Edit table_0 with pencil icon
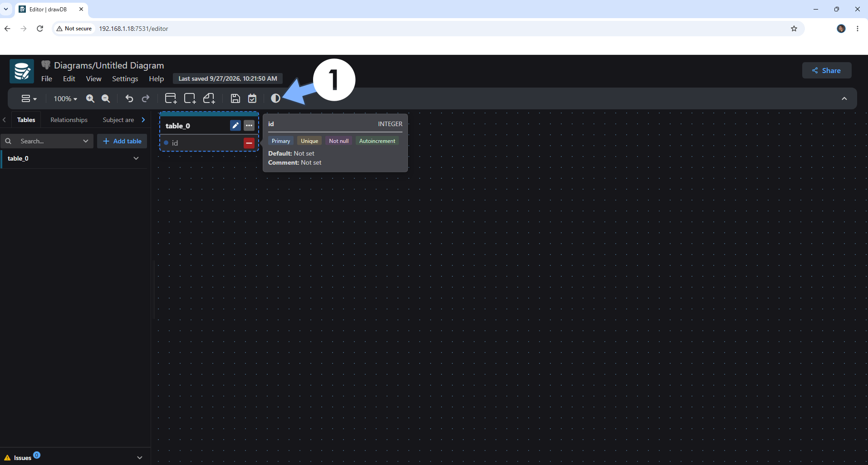 [x=235, y=126]
